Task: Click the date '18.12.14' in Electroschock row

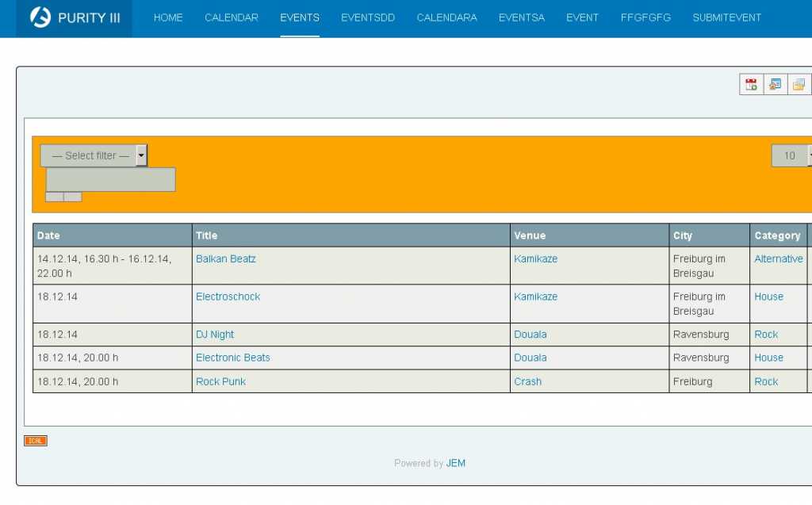Action: (x=57, y=296)
